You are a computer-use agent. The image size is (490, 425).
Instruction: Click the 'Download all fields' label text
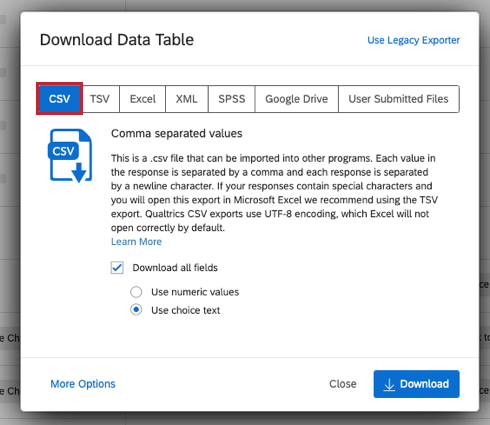(x=175, y=268)
